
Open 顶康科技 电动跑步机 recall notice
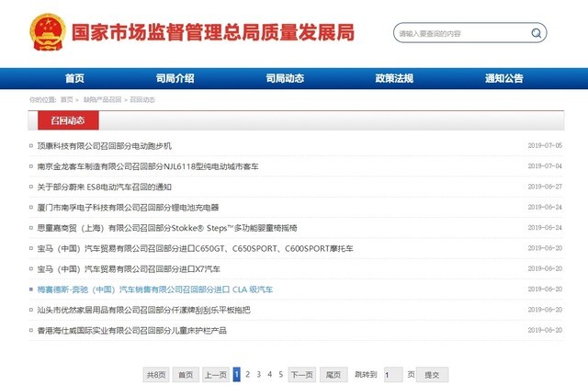tap(104, 146)
